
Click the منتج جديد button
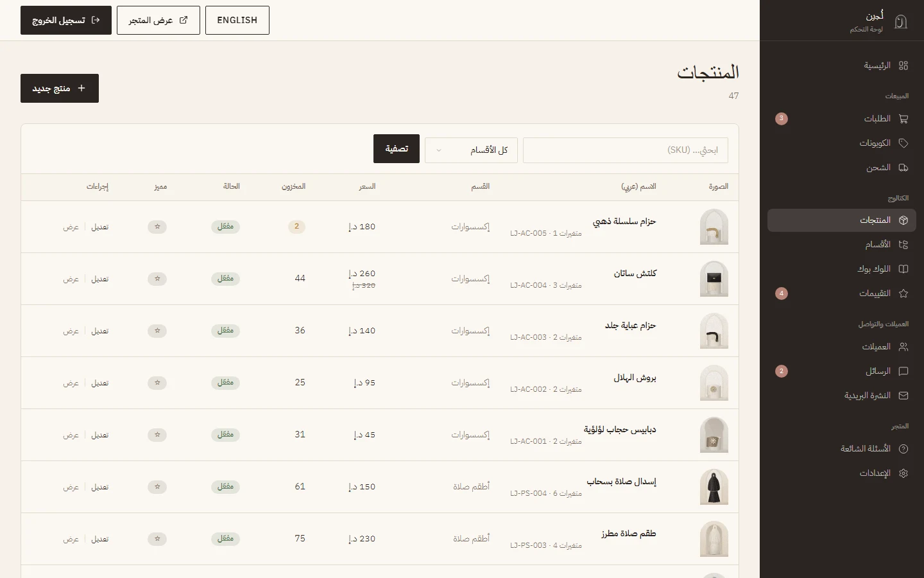pyautogui.click(x=60, y=88)
